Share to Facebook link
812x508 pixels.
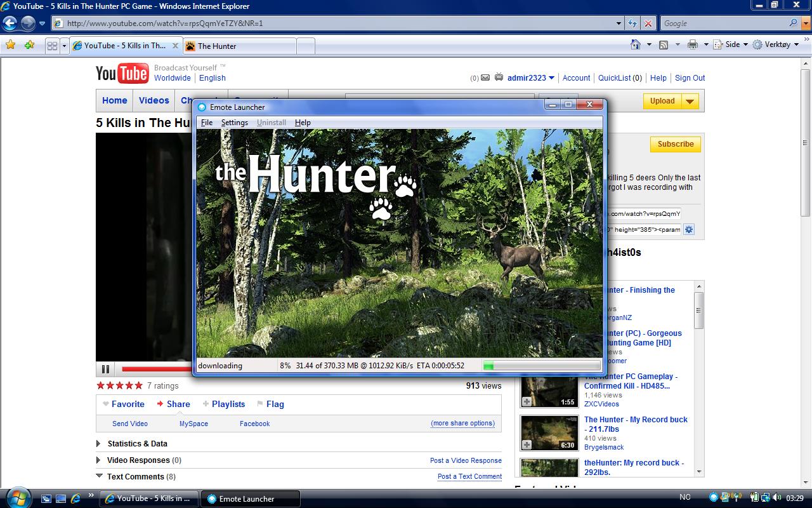(254, 424)
